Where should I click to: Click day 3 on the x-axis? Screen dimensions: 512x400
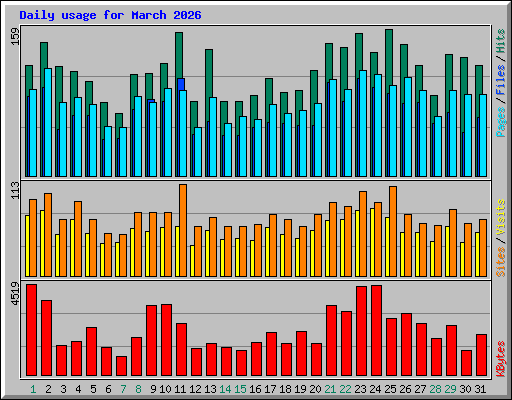[x=63, y=389]
